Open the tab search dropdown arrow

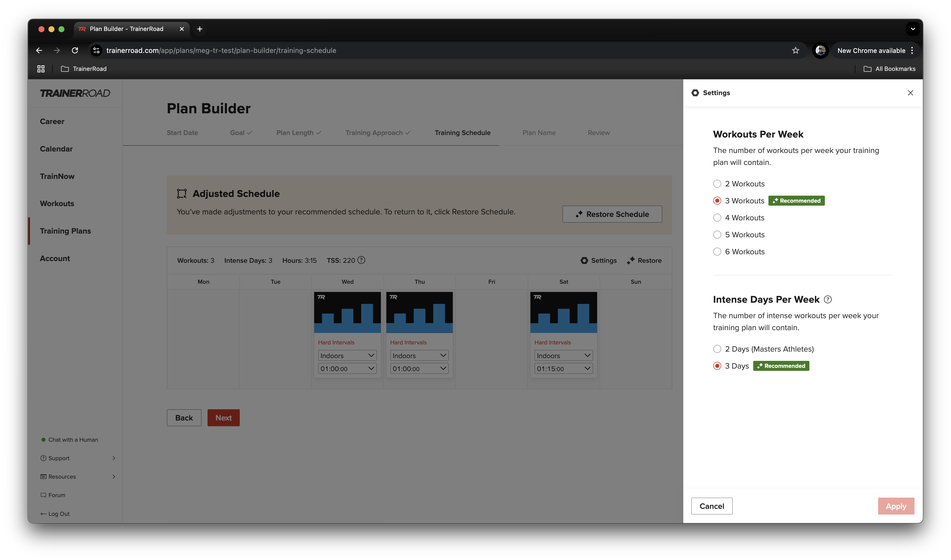coord(913,29)
